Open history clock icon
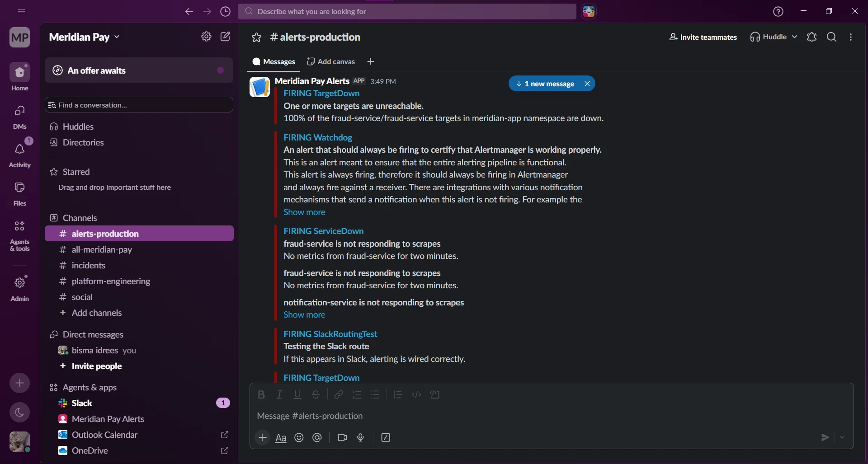Viewport: 868px width, 464px height. (x=225, y=11)
